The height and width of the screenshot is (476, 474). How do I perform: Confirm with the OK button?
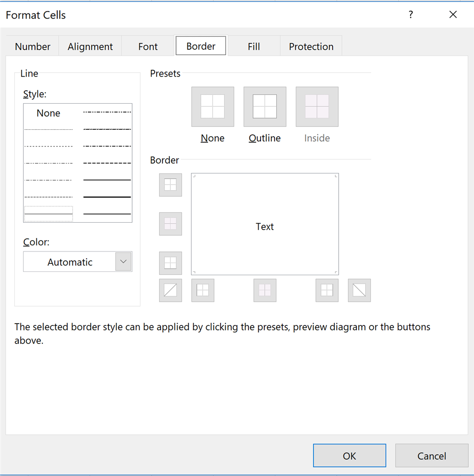coord(349,456)
